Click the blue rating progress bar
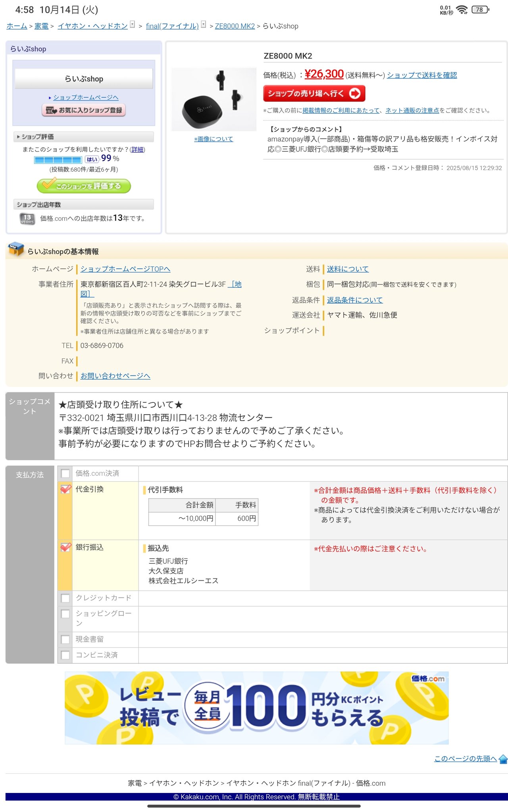The height and width of the screenshot is (812, 508). (58, 160)
